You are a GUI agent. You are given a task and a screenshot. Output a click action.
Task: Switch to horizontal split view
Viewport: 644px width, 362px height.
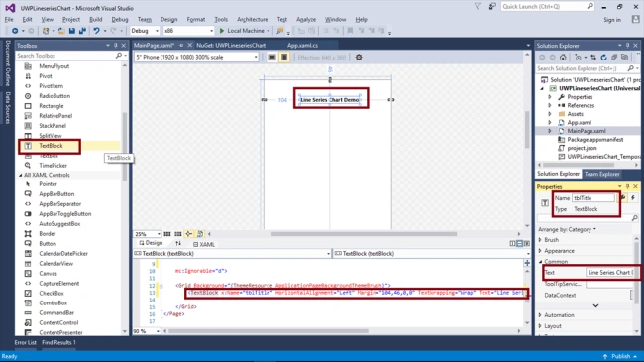click(x=519, y=244)
